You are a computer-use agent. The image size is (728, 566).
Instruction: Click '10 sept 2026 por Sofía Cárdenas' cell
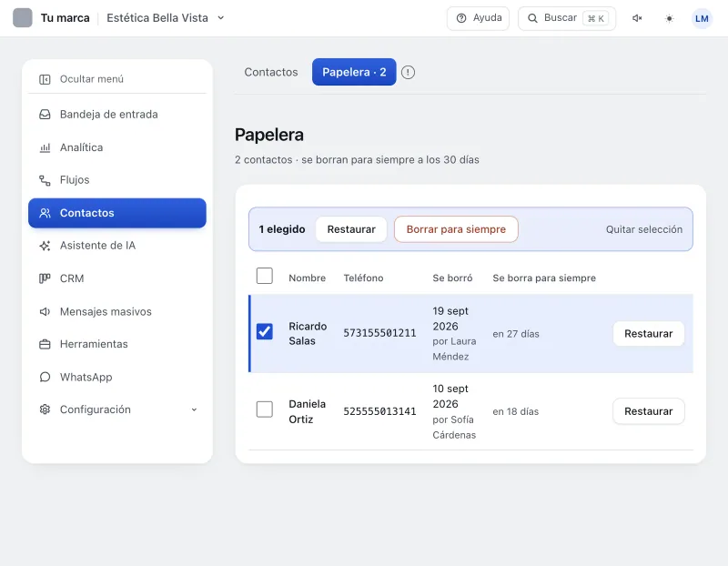pyautogui.click(x=454, y=411)
